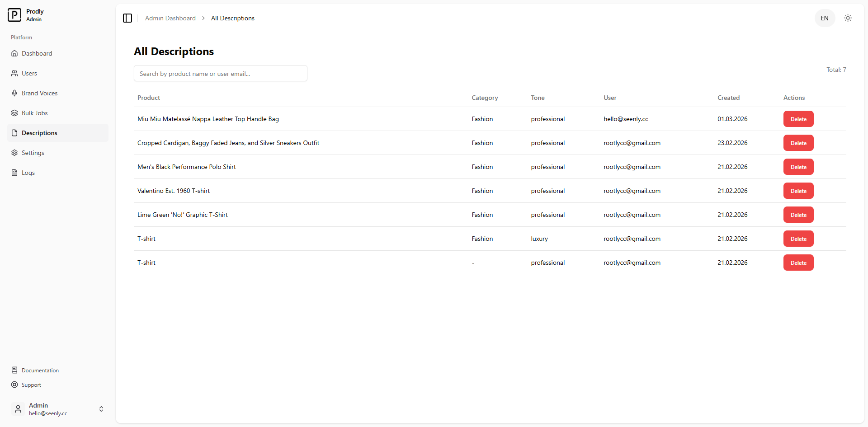Open the EN language selector
Viewport: 868px width, 427px height.
click(x=824, y=18)
